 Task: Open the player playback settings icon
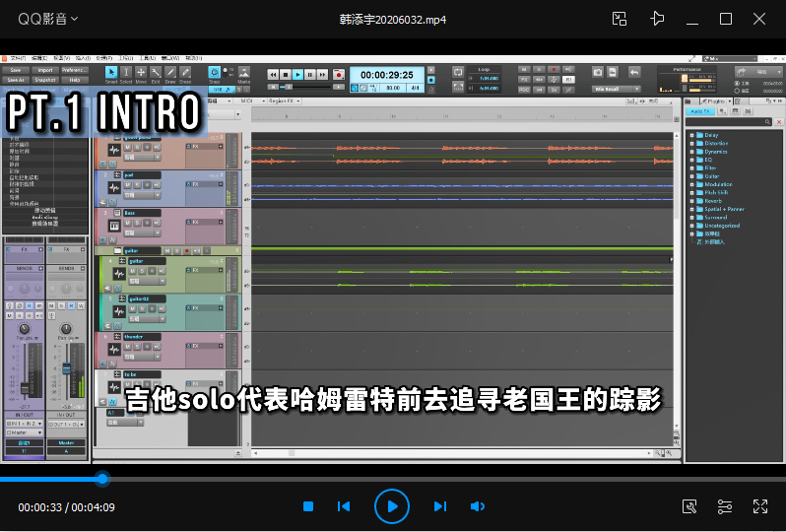(725, 506)
